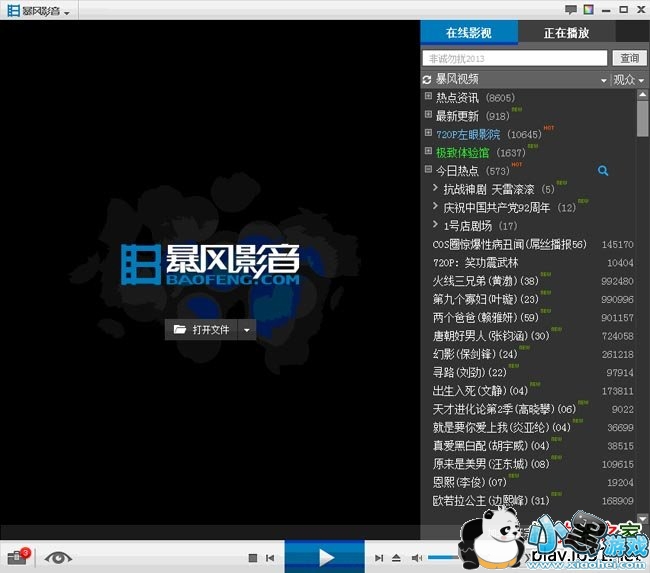Expand the 极致体验馆 category
This screenshot has height=573, width=650.
click(x=428, y=151)
